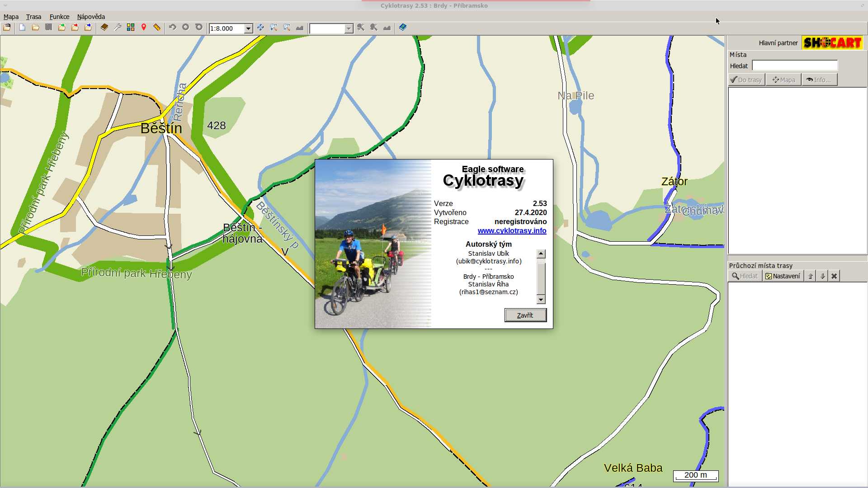Click scroll down arrow in author list
868x488 pixels.
[541, 300]
